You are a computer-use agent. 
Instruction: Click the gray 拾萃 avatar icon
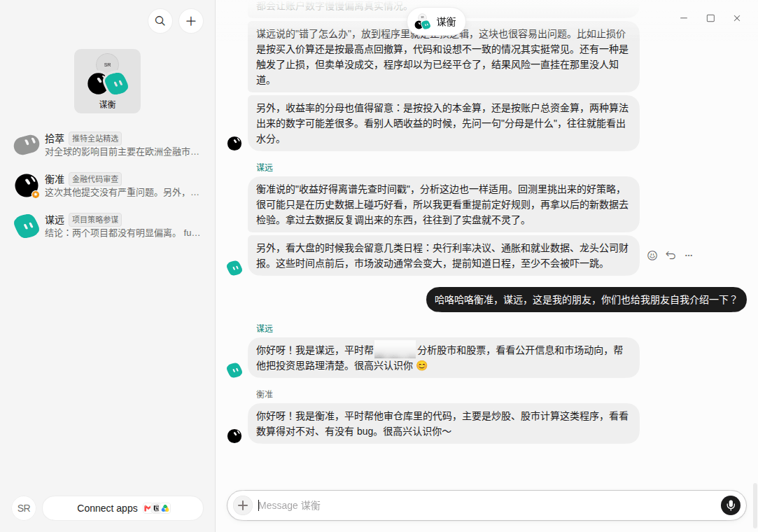coord(27,145)
